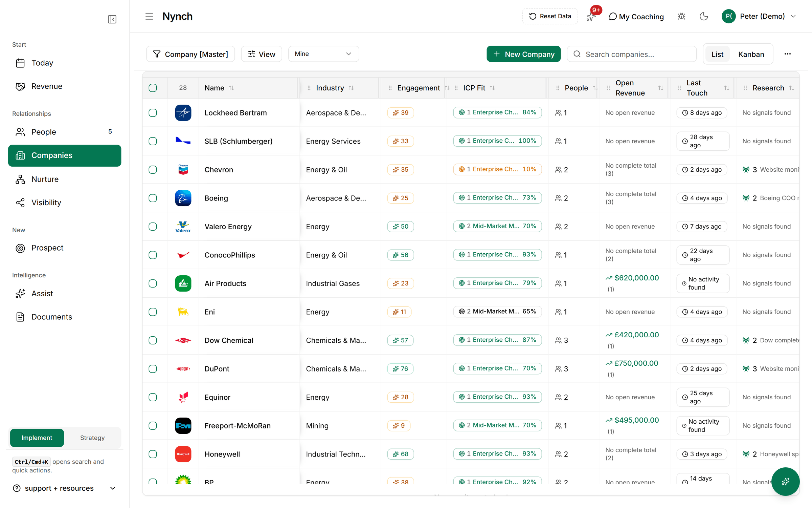
Task: Open the View settings dropdown
Action: tap(262, 54)
